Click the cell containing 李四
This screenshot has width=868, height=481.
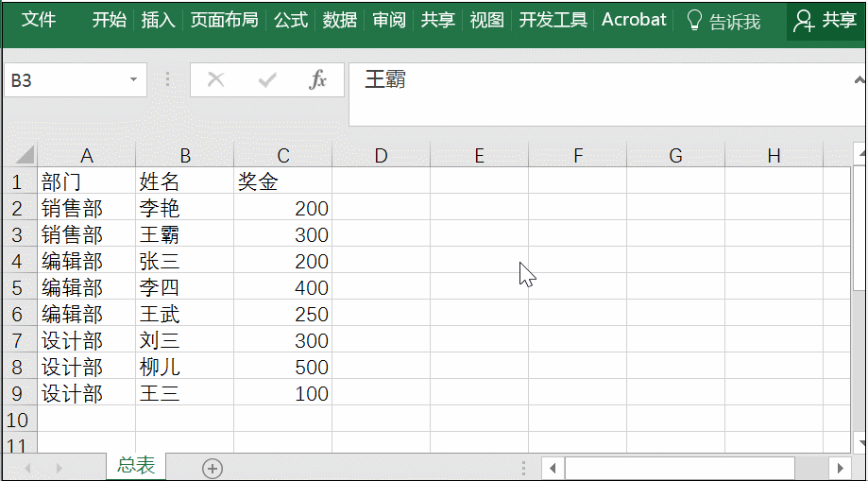pos(185,287)
